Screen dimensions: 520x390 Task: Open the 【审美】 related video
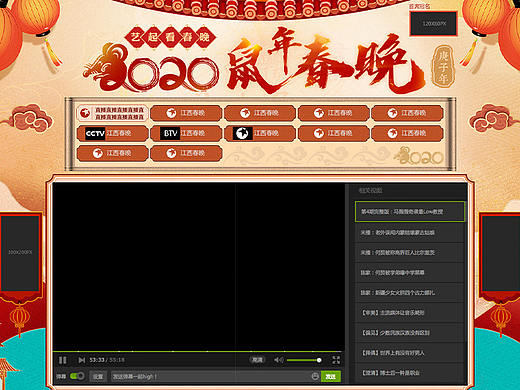[410, 313]
